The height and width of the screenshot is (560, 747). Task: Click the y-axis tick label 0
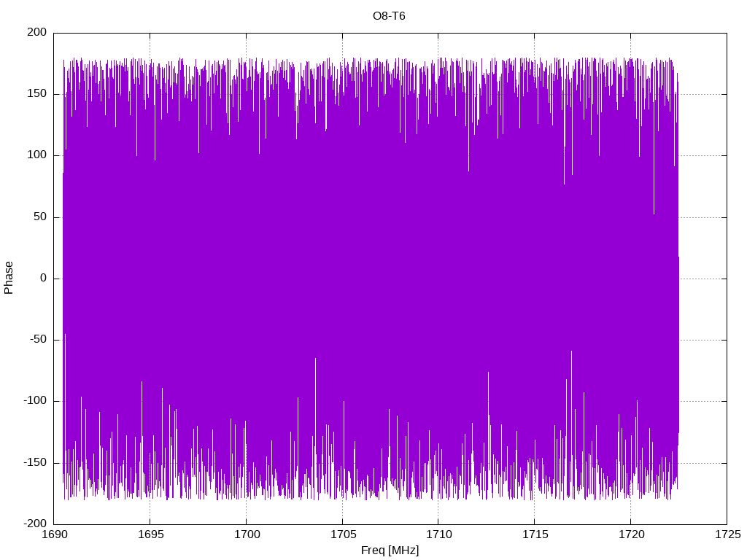[43, 278]
